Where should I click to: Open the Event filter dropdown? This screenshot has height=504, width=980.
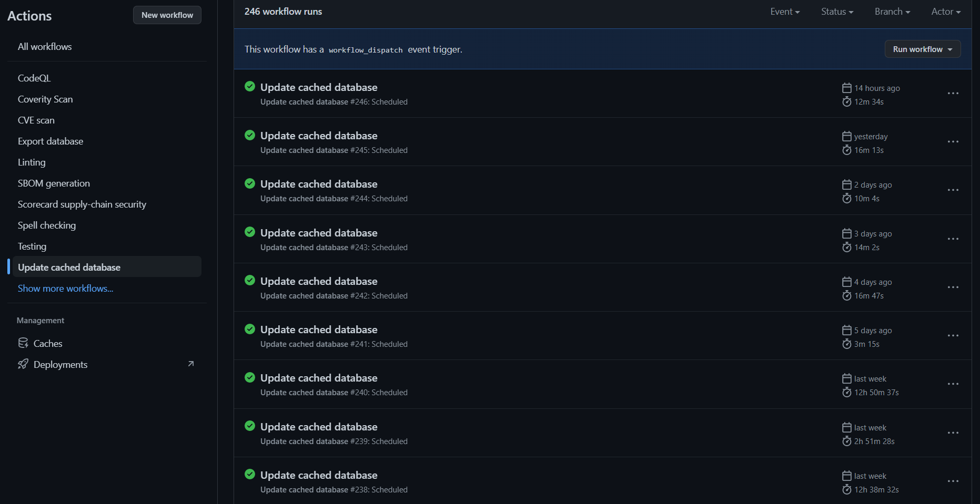784,11
